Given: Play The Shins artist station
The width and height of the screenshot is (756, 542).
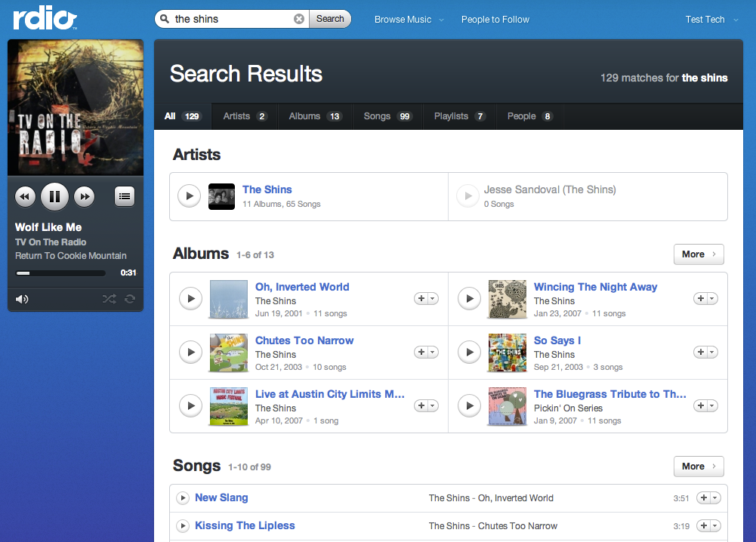Looking at the screenshot, I should pos(190,196).
